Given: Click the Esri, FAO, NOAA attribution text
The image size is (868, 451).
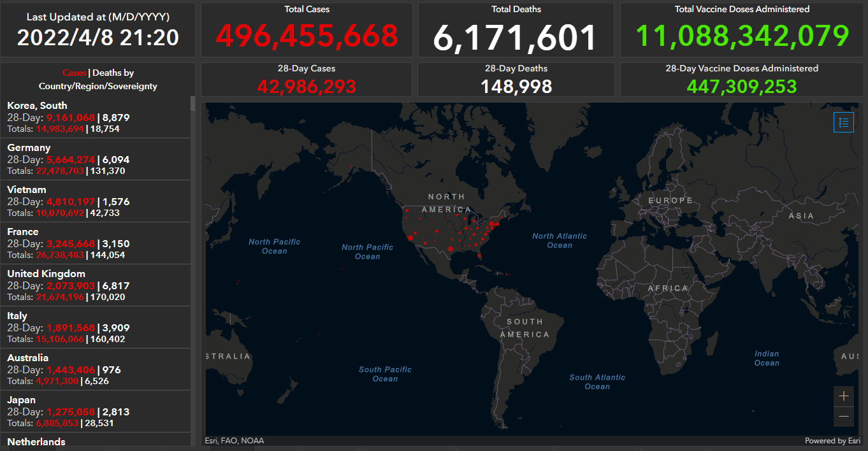Looking at the screenshot, I should pyautogui.click(x=235, y=441).
